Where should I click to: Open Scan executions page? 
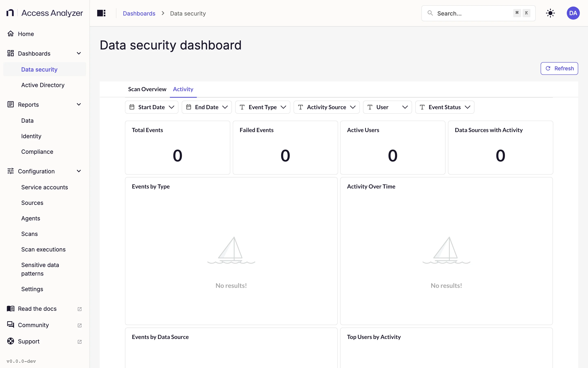(x=45, y=249)
